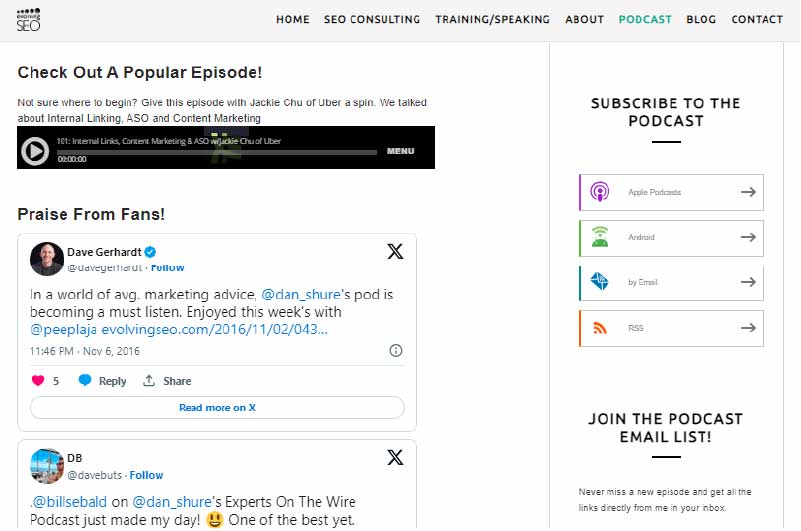Seek on the episode progress bar
Image resolution: width=801 pixels, height=531 pixels.
[x=217, y=152]
